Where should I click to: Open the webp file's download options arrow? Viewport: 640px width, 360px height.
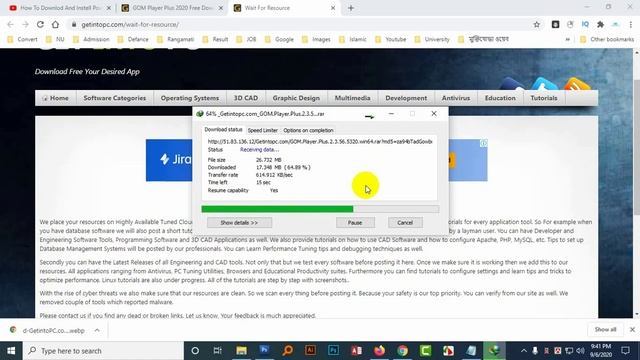97,330
